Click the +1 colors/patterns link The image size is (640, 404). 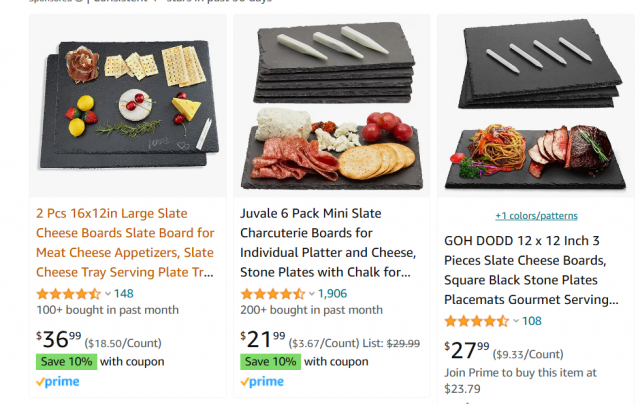(536, 215)
